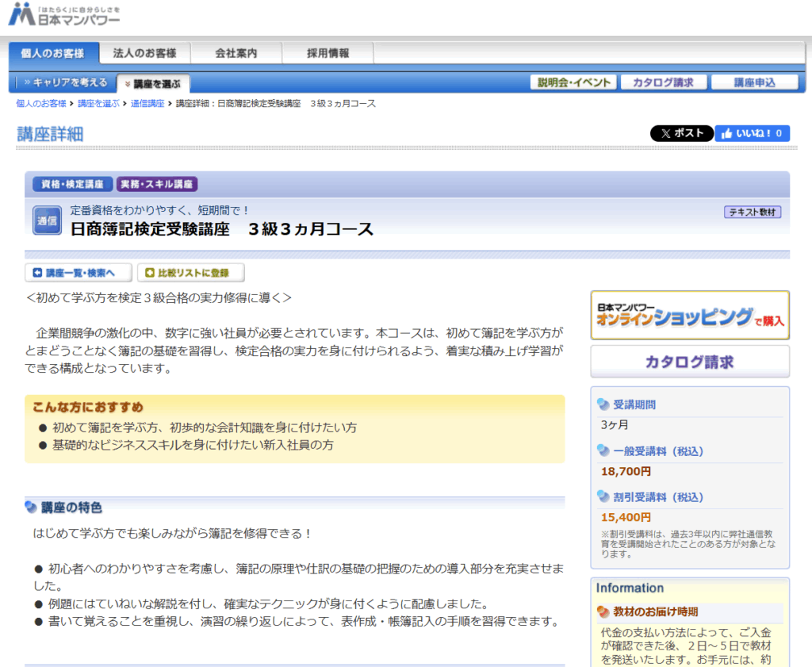Click the course title 日商簿記検定受験講座 3級3ヵ月コース
Image resolution: width=812 pixels, height=667 pixels.
[x=222, y=229]
